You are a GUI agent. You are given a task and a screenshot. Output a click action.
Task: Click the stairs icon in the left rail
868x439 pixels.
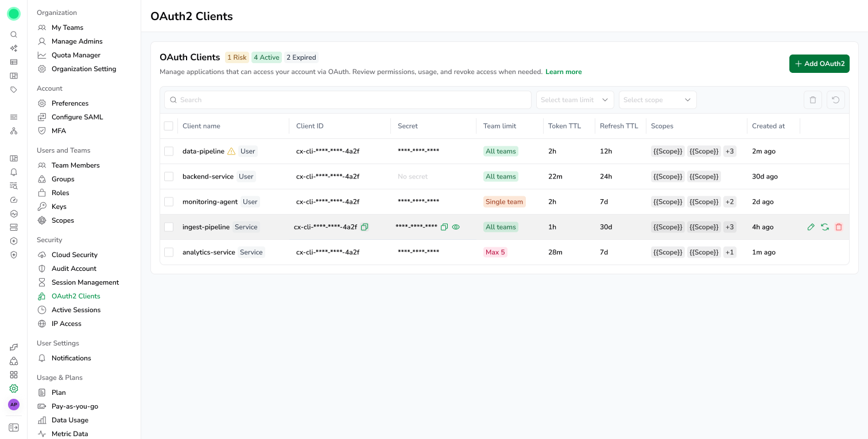coord(14,347)
